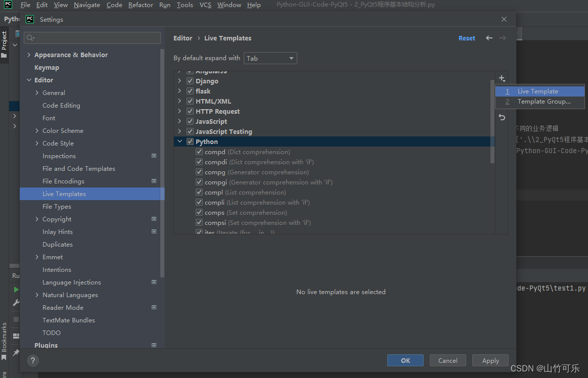The height and width of the screenshot is (378, 588).
Task: Click the help question mark icon
Action: (x=33, y=360)
